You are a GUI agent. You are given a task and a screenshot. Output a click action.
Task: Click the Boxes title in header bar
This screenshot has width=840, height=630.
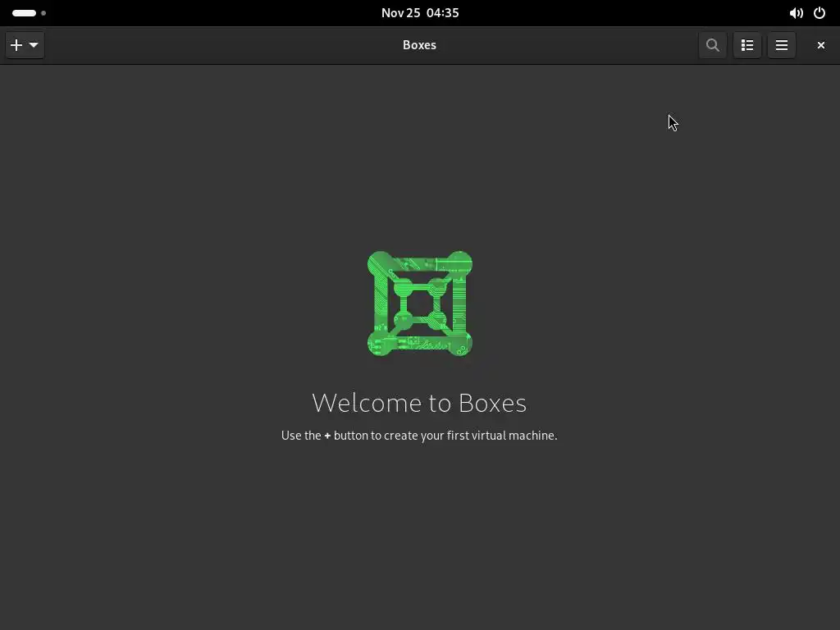[419, 45]
